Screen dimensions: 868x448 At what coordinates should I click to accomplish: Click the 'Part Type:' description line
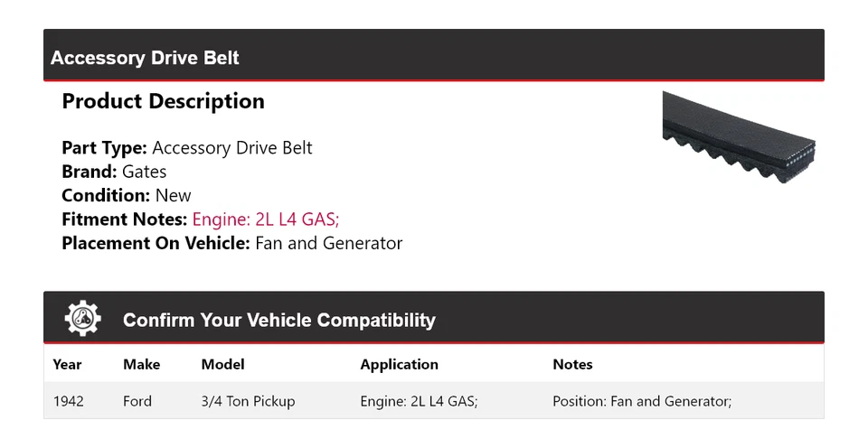(186, 148)
